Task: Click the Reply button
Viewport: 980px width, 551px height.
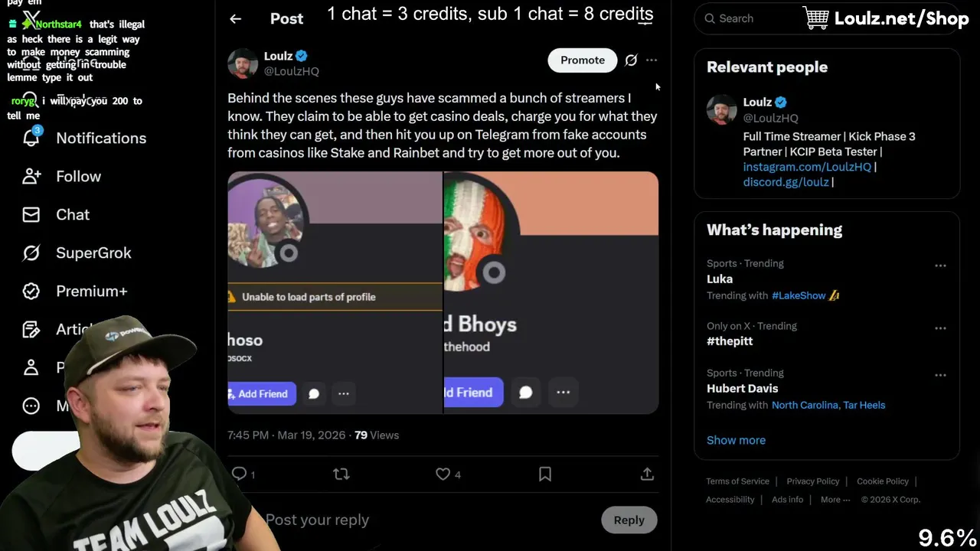Action: click(629, 520)
